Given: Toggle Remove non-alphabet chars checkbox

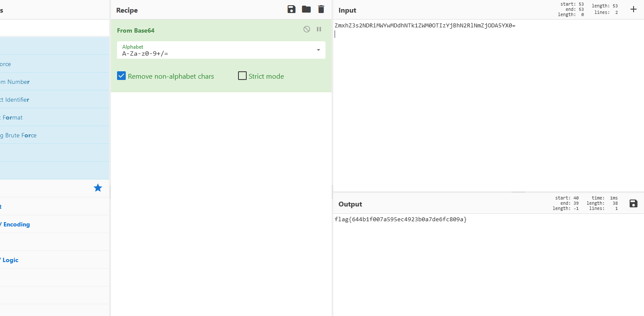Looking at the screenshot, I should point(121,76).
